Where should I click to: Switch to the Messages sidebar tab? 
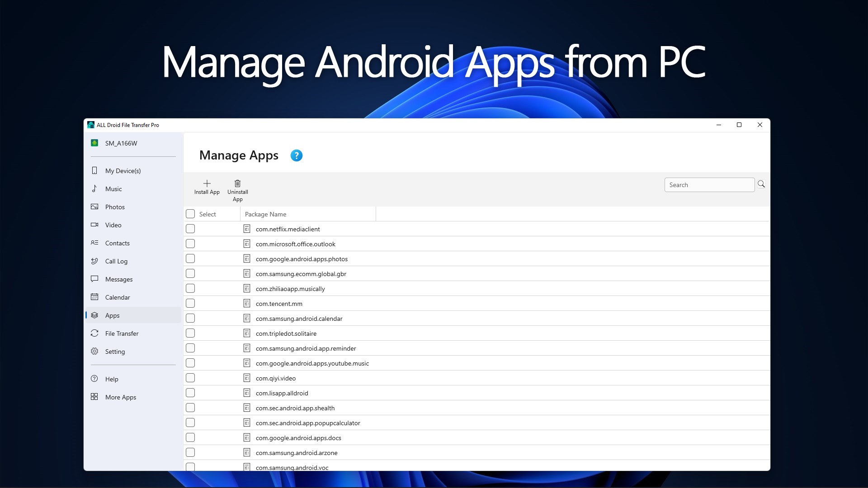(119, 279)
